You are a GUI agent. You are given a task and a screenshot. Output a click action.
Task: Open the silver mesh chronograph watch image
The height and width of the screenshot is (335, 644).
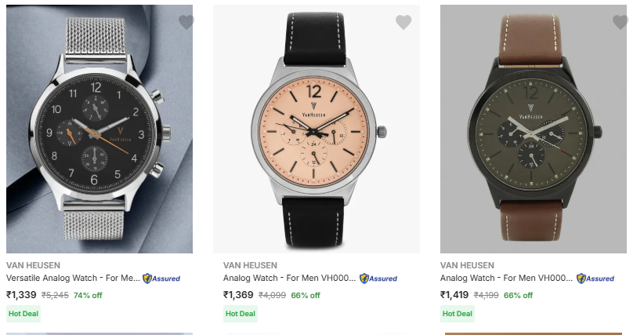coord(99,129)
